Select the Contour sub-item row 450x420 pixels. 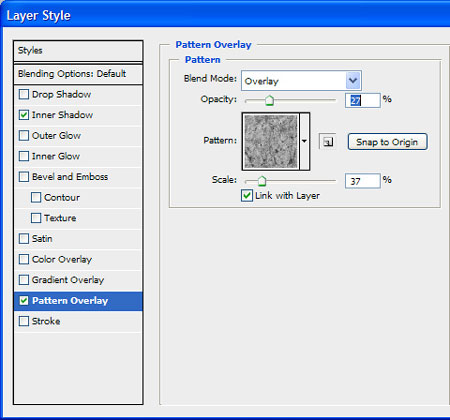coord(78,198)
